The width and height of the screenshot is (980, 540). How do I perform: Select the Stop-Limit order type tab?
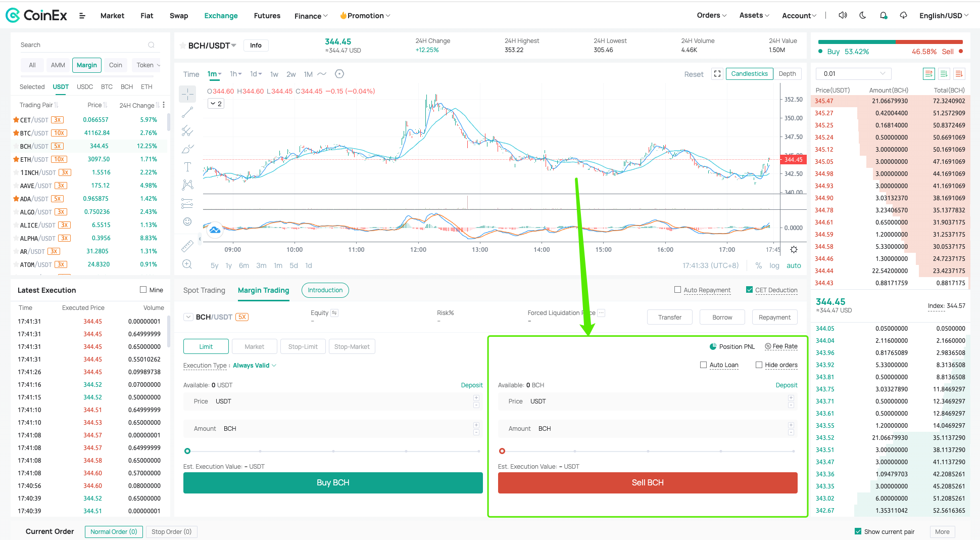click(x=303, y=346)
